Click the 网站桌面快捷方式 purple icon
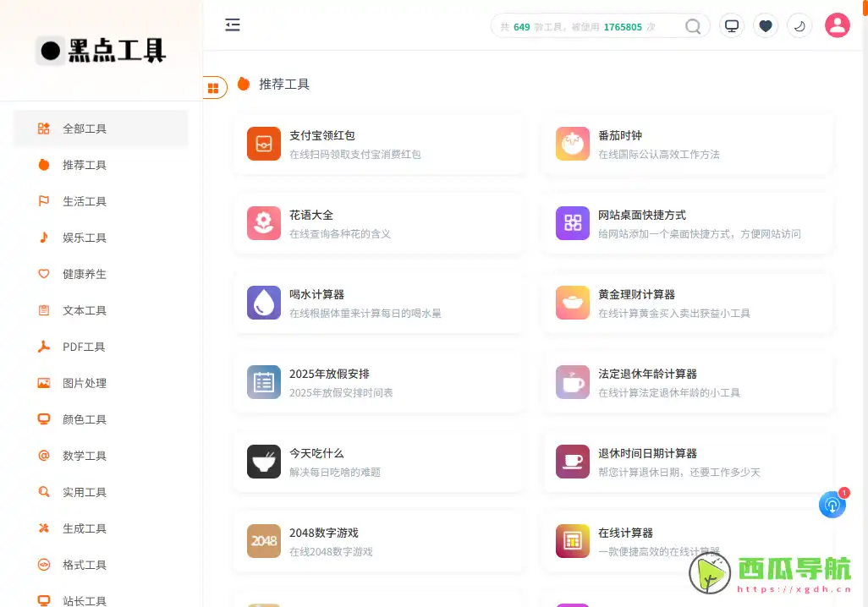 573,223
